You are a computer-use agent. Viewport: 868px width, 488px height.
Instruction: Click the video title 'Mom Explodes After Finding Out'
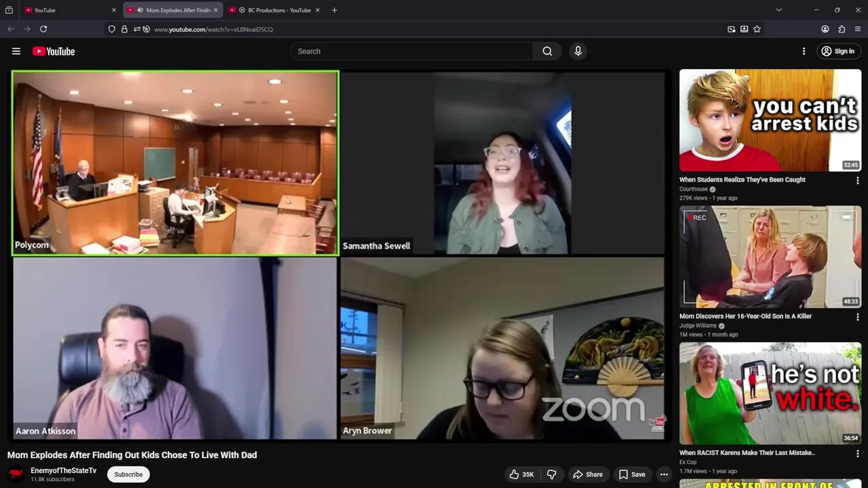click(x=132, y=455)
